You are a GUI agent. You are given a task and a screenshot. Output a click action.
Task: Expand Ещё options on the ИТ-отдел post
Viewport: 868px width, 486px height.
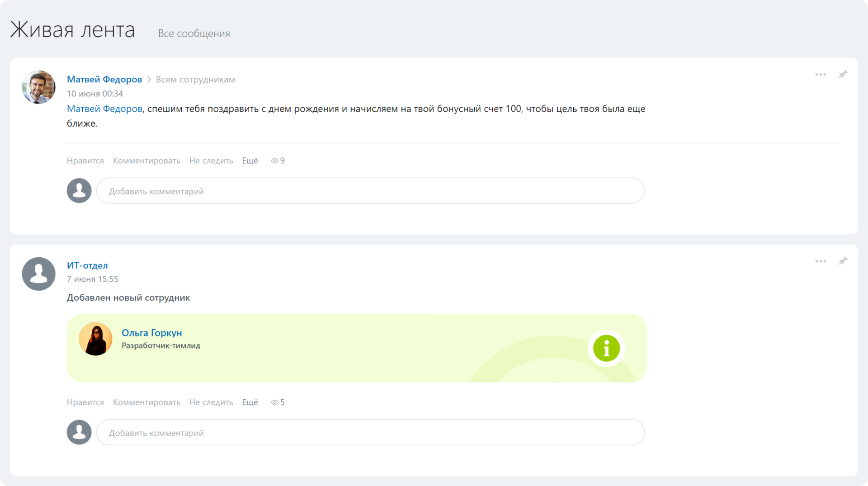[x=250, y=402]
